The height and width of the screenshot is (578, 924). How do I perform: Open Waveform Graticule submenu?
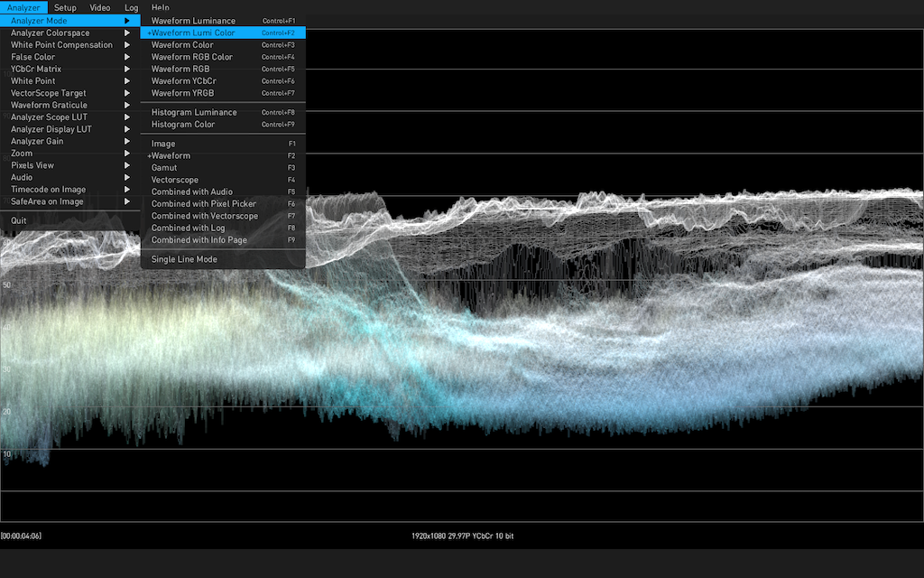click(x=49, y=106)
